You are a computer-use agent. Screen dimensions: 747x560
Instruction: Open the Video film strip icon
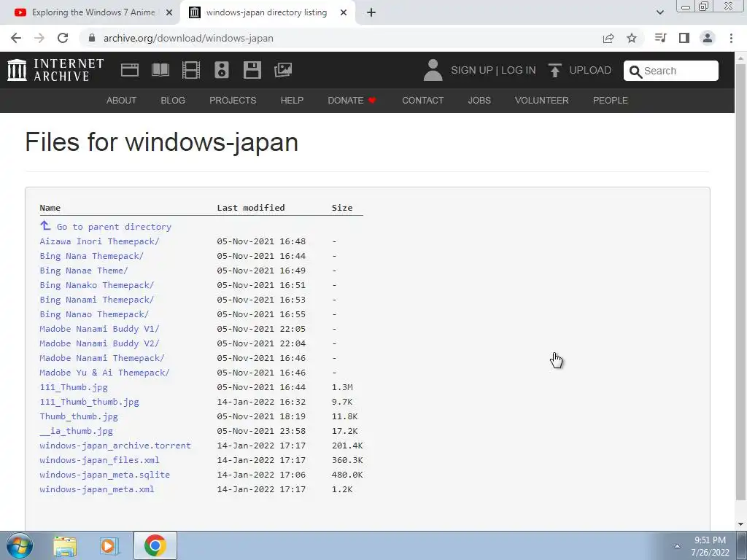tap(191, 70)
